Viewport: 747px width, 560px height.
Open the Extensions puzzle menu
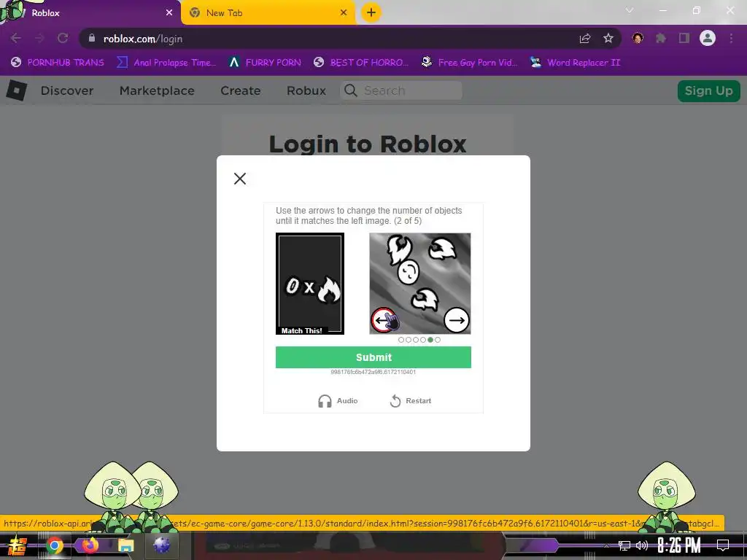click(x=661, y=38)
